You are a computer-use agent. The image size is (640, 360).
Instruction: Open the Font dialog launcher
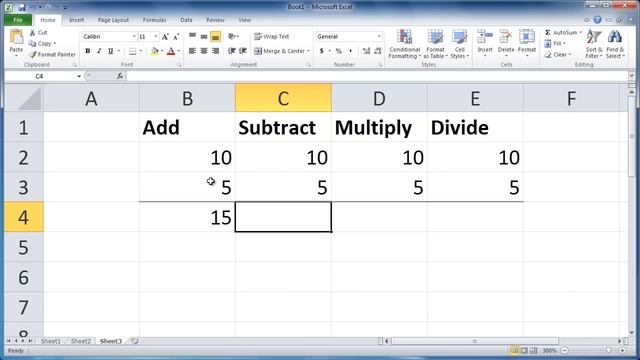tap(179, 65)
